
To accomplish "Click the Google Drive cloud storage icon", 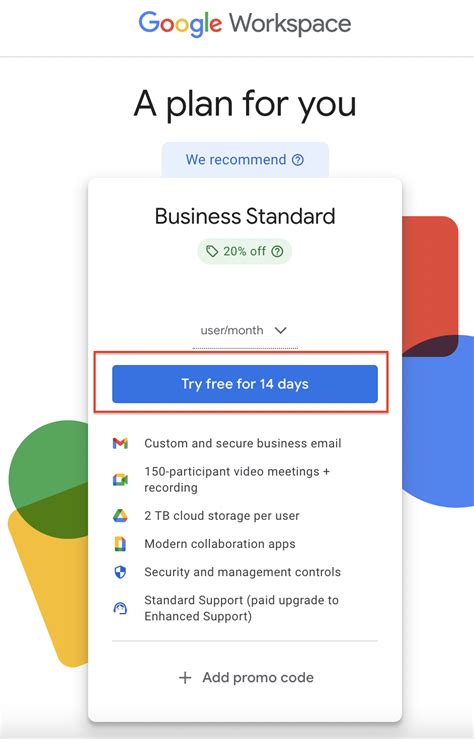I will [120, 516].
